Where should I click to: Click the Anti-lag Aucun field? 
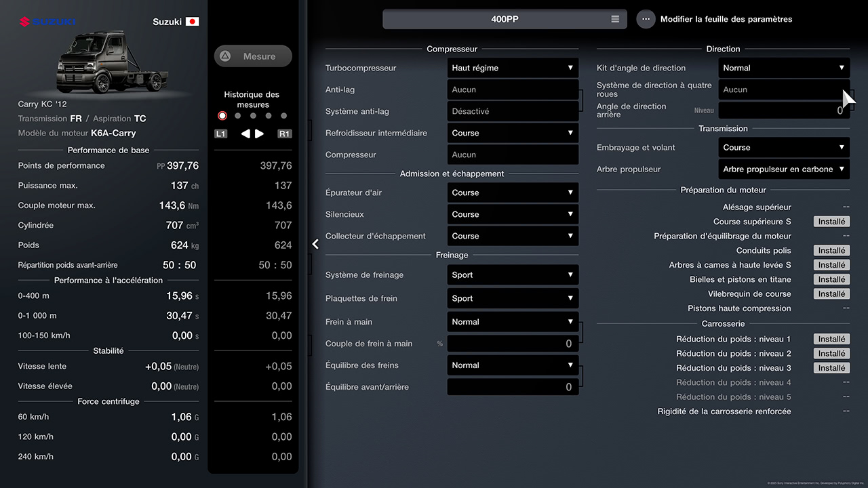point(513,89)
